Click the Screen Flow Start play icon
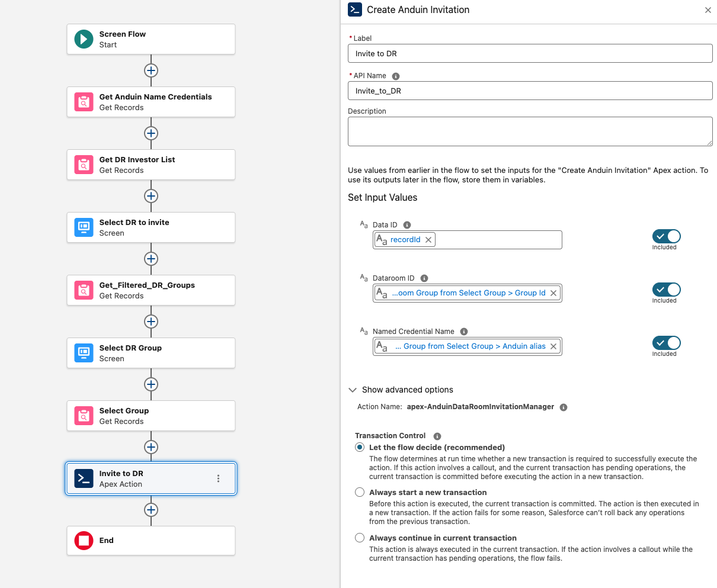Image resolution: width=717 pixels, height=588 pixels. pos(84,39)
